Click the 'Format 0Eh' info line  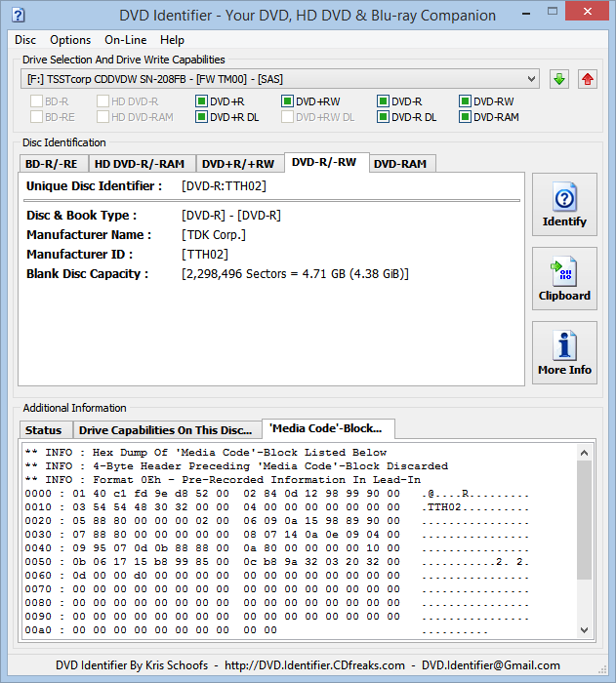coord(223,480)
